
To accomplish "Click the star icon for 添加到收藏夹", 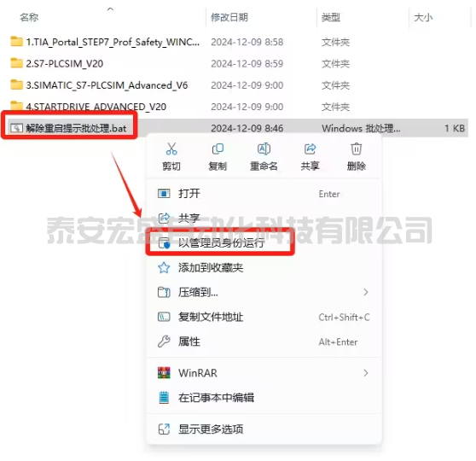I will point(164,268).
